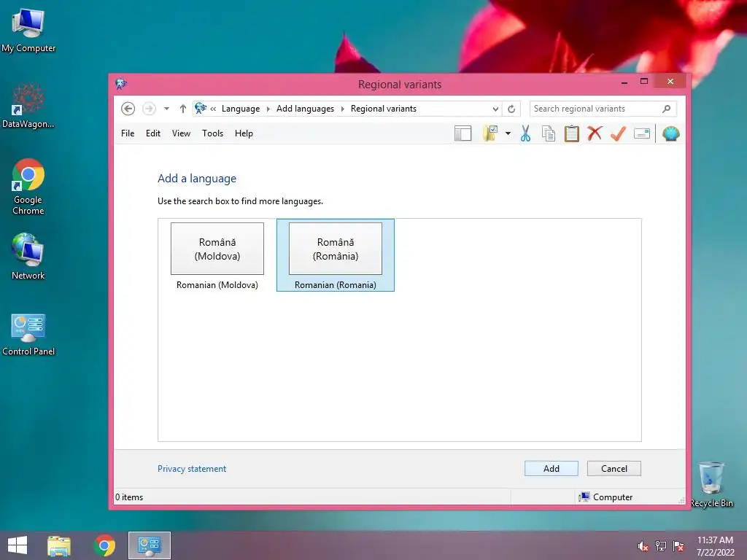Click the Control Panel taskbar button
Screen dimensions: 747x560
tap(149, 545)
